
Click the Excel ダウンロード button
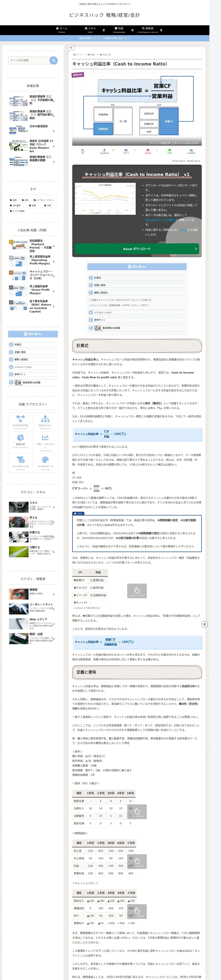point(137,249)
